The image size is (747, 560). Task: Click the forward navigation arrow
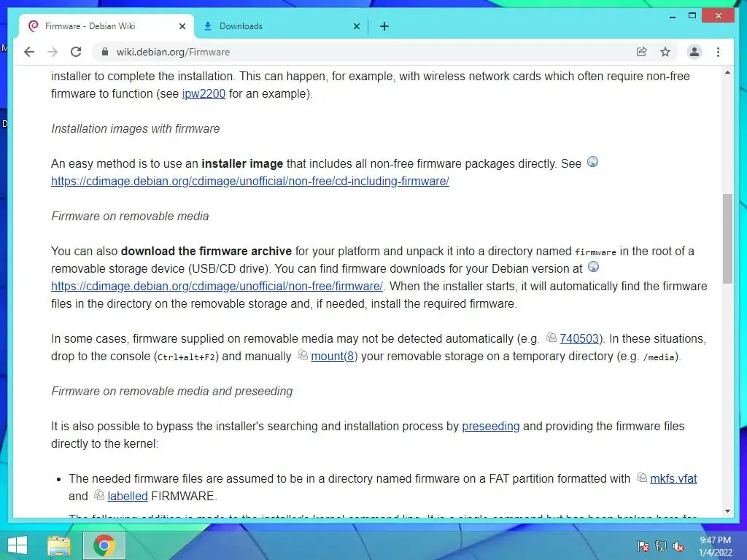tap(53, 52)
